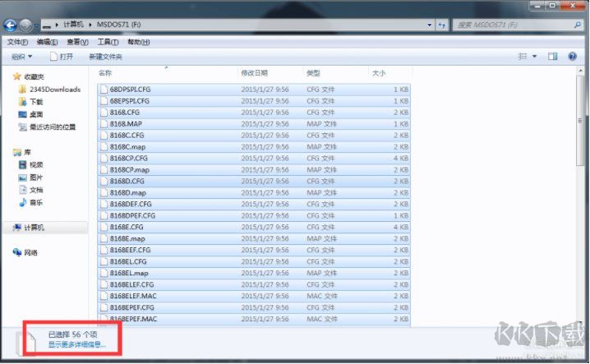Change view with the view icon

point(523,57)
